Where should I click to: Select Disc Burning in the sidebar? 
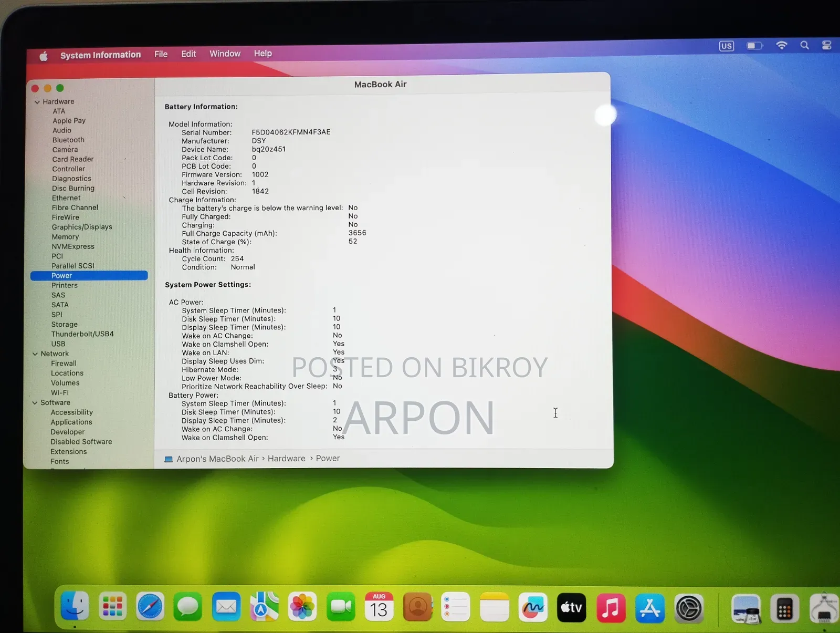coord(73,189)
